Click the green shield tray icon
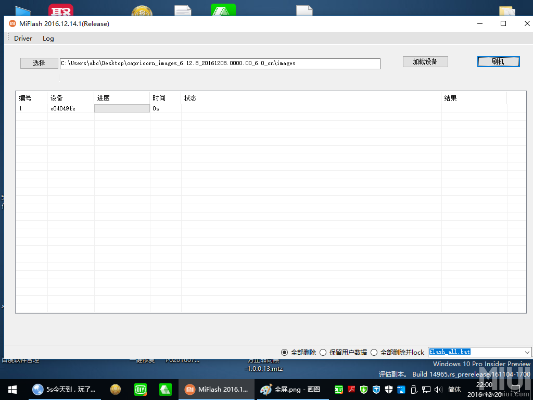Viewport: 533px width, 400px height. coord(364,389)
